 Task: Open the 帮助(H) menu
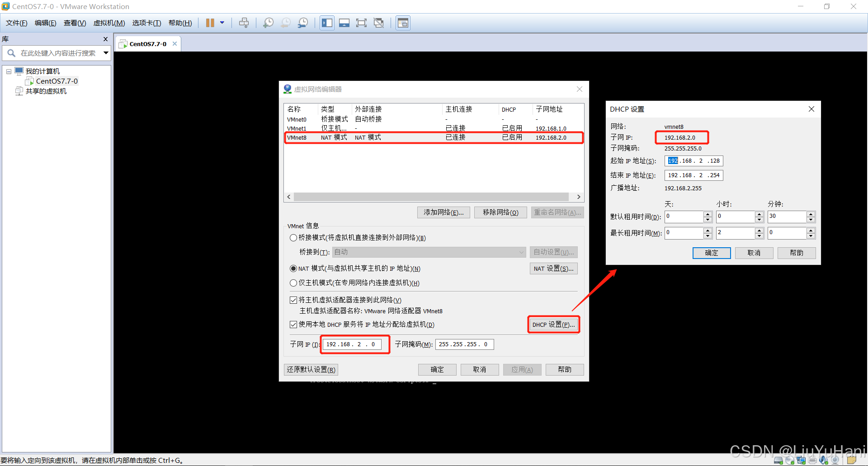pos(180,23)
